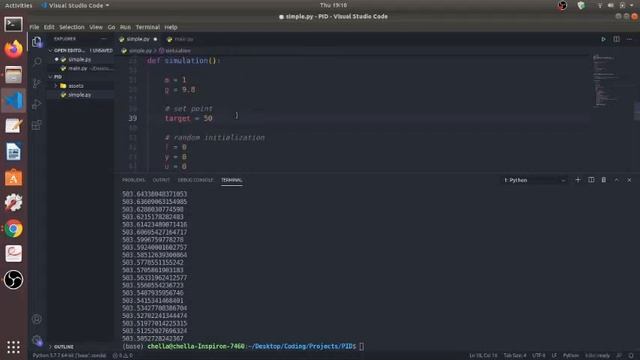Viewport: 640px width, 360px height.
Task: Open Terminal app in the dock
Action: pos(13,24)
